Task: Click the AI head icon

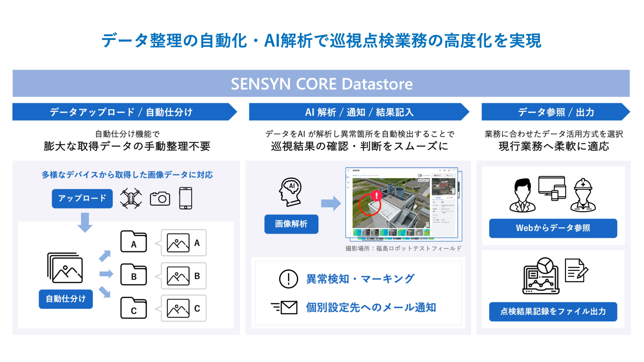Action: pyautogui.click(x=290, y=192)
